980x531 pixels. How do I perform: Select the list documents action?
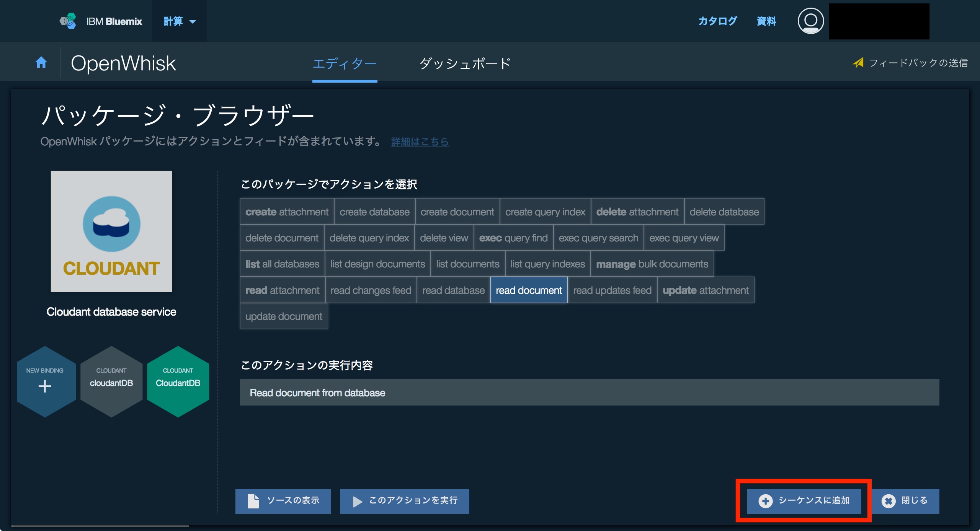coord(468,264)
